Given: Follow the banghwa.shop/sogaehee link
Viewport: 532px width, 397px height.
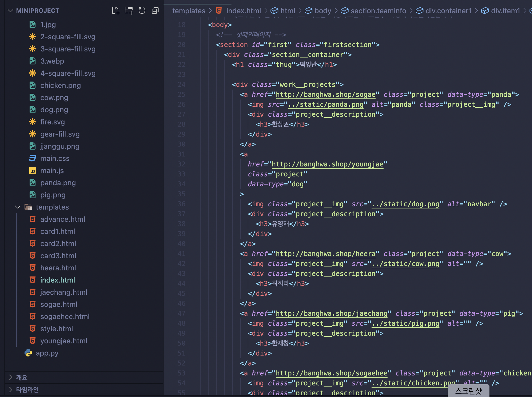Looking at the screenshot, I should tap(331, 373).
